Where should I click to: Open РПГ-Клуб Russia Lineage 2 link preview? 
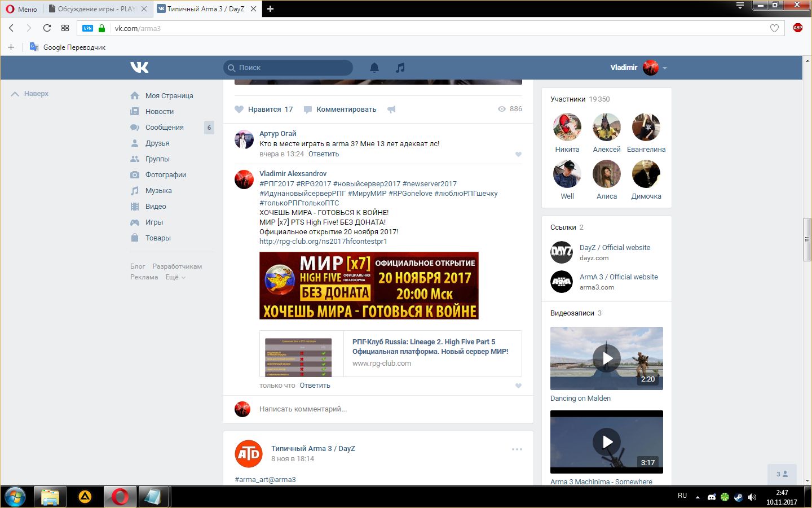390,353
